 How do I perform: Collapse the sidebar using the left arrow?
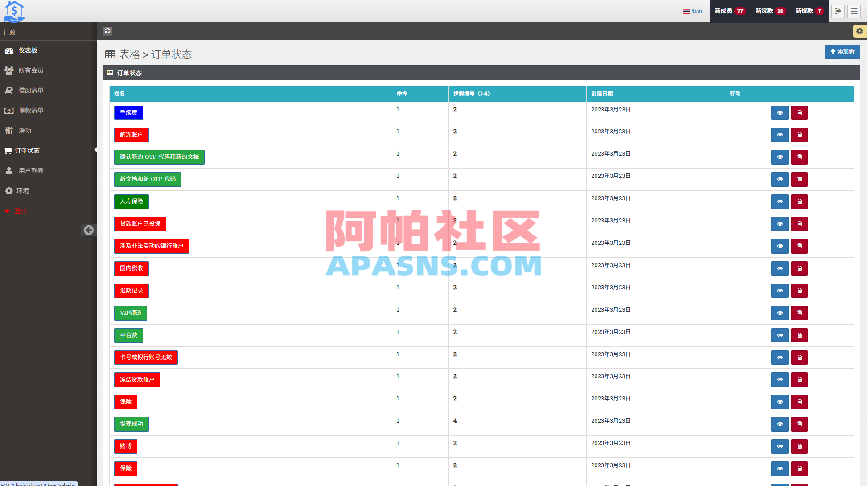tap(88, 231)
